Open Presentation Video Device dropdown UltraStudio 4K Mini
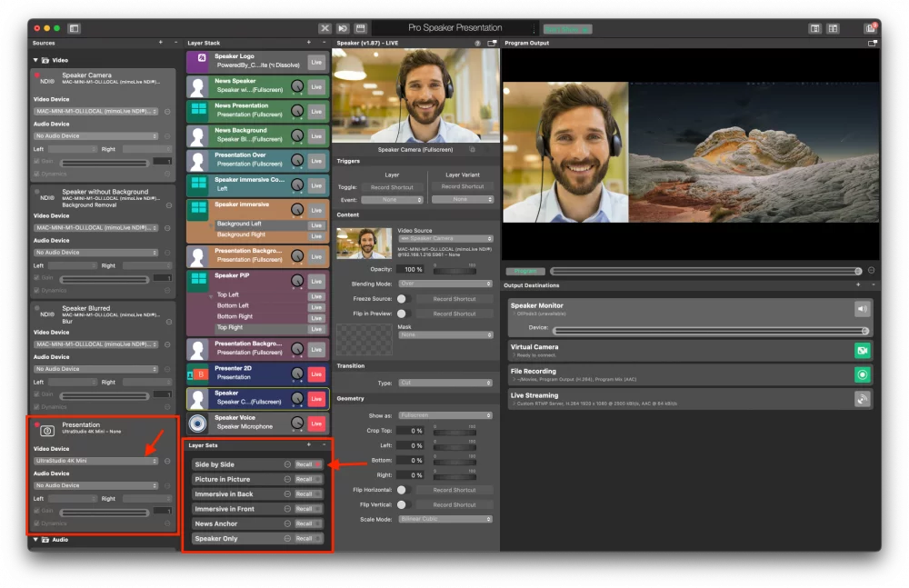909x588 pixels. pos(95,461)
